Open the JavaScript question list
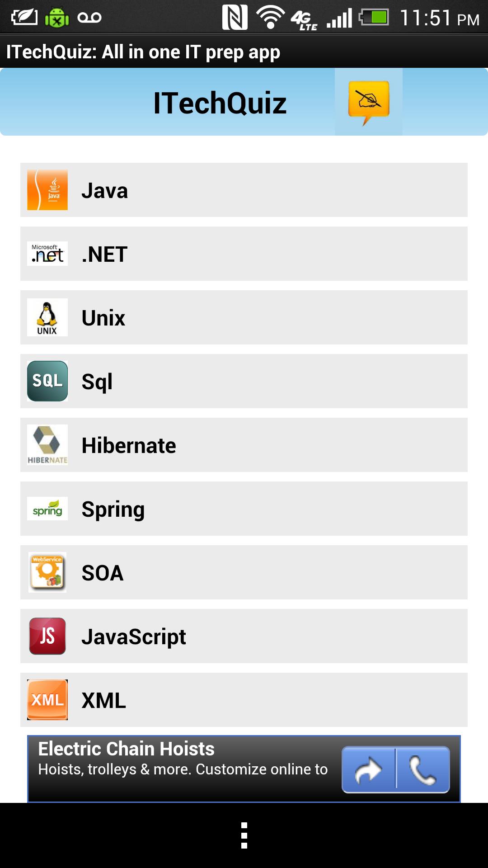Image resolution: width=488 pixels, height=868 pixels. coord(244,637)
